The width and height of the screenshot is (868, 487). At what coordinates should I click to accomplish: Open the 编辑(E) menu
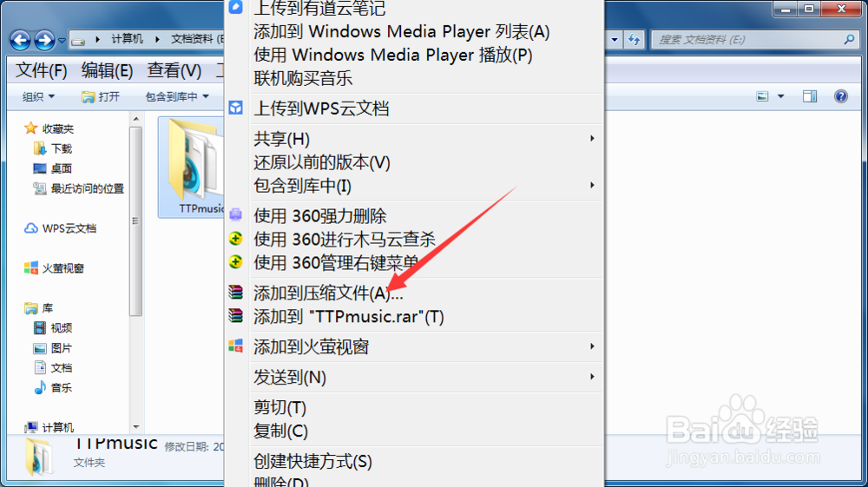point(107,70)
